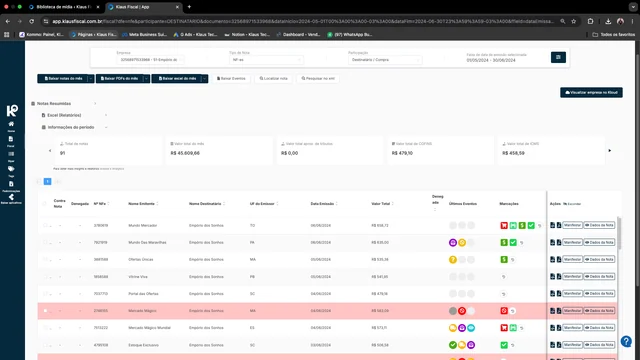The height and width of the screenshot is (360, 640).
Task: Click page 1 in table pagination
Action: [x=47, y=181]
